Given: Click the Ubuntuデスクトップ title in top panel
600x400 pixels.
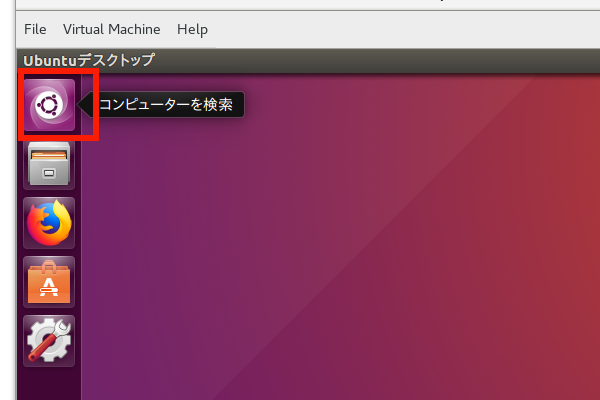Looking at the screenshot, I should coord(89,60).
